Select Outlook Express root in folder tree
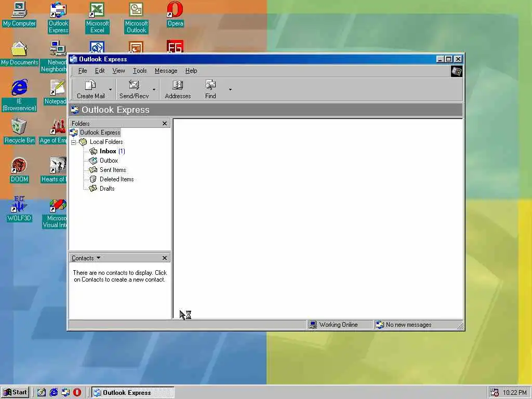Image resolution: width=532 pixels, height=399 pixels. [x=100, y=132]
